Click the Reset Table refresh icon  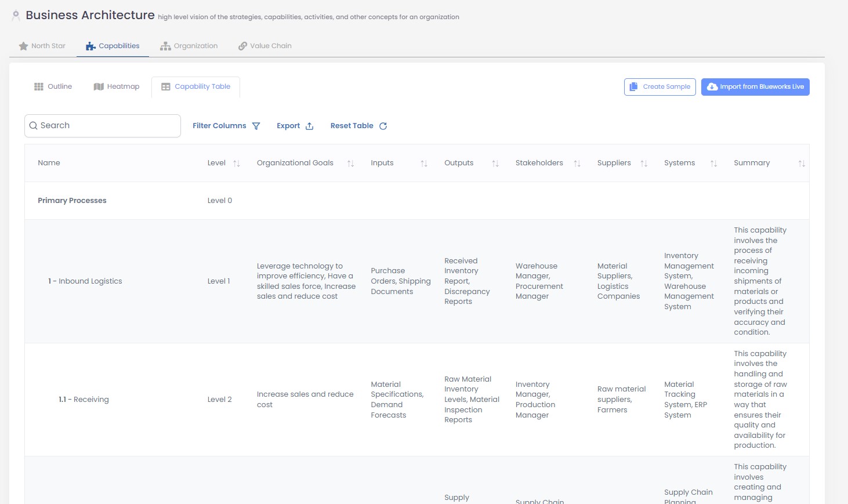coord(383,126)
